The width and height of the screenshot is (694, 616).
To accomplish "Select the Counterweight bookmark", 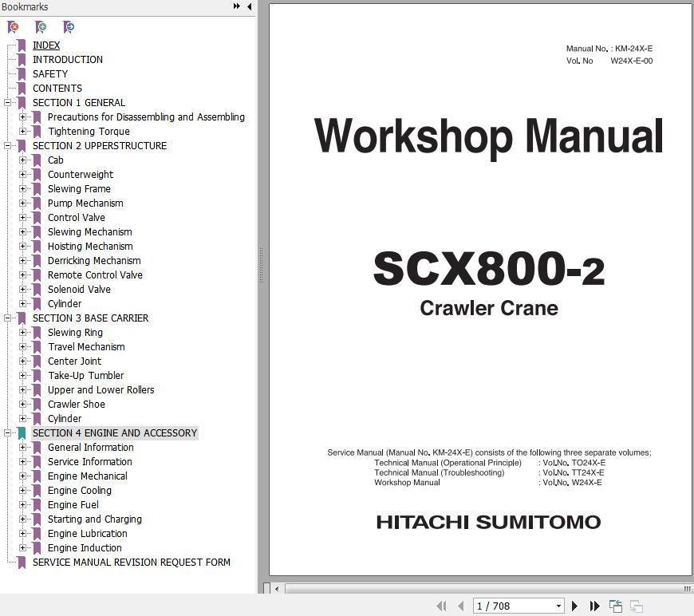I will [81, 175].
